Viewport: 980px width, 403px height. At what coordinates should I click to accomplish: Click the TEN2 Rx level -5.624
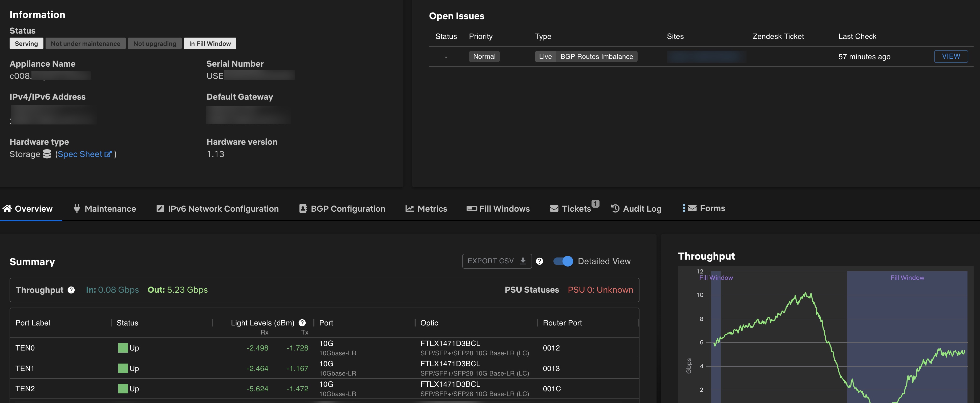coord(258,389)
